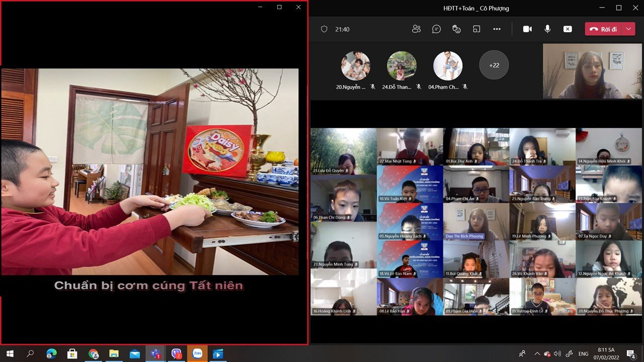644x362 pixels.
Task: Open the reactions and raise hand menu
Action: (x=456, y=29)
